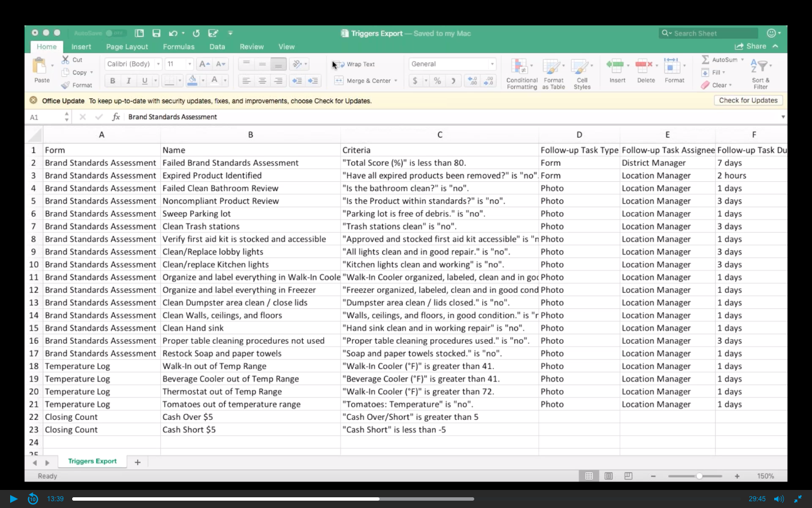The width and height of the screenshot is (812, 508).
Task: Click Wrap Text
Action: coord(355,64)
